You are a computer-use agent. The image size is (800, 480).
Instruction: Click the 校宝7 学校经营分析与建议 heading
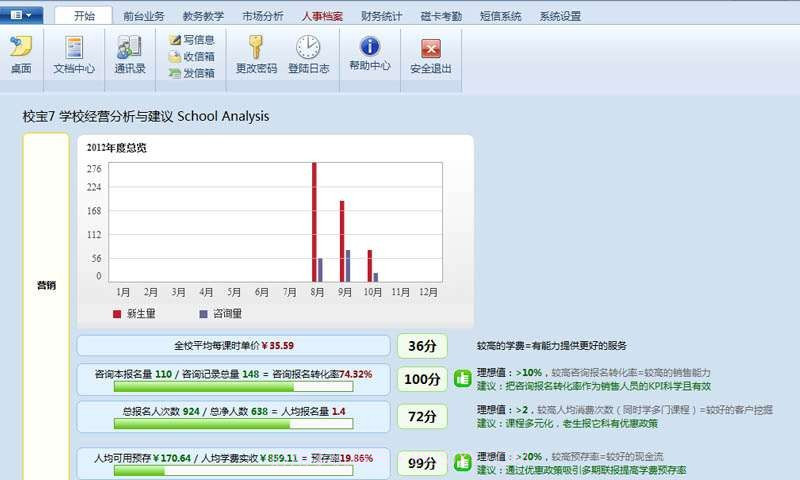pyautogui.click(x=145, y=116)
